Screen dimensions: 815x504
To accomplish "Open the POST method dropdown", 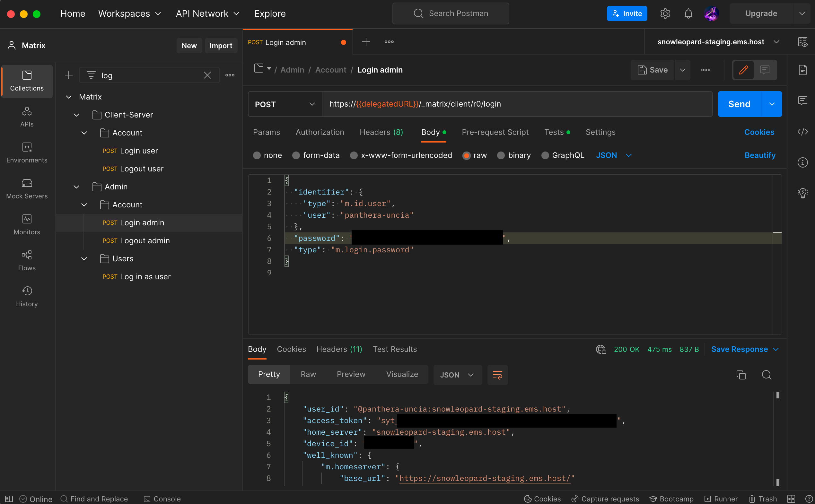I will point(285,104).
